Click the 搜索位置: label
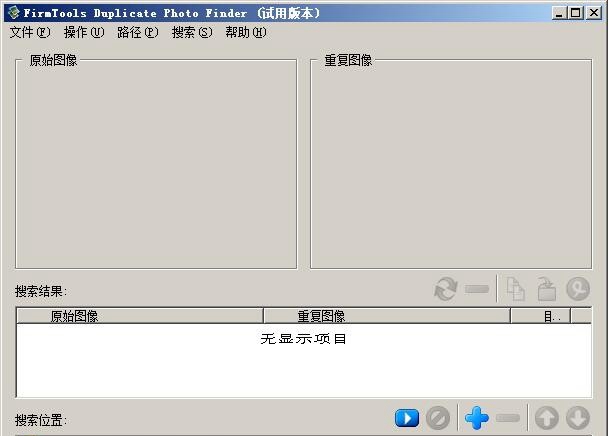This screenshot has height=436, width=608. tap(41, 420)
